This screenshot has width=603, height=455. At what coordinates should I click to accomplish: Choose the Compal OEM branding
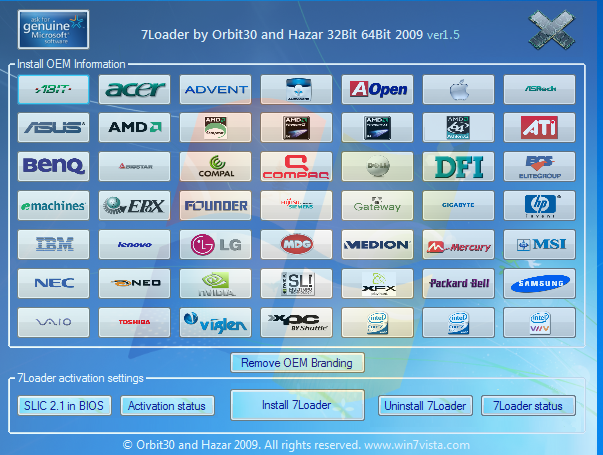[x=215, y=167]
